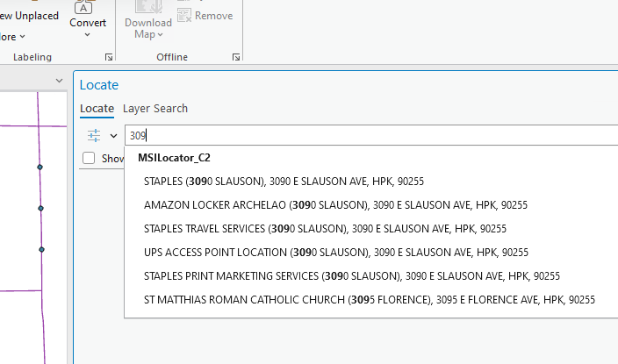Click the Locate search input field
The image size is (618, 364).
pyautogui.click(x=371, y=136)
